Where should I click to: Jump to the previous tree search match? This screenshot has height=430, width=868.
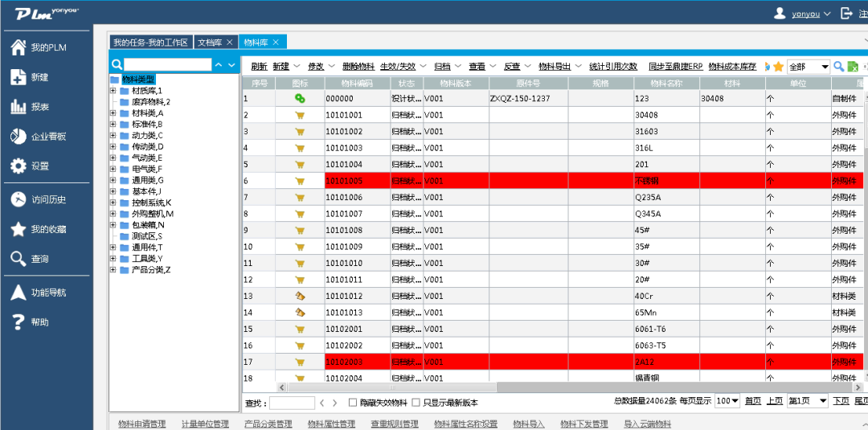pyautogui.click(x=218, y=65)
